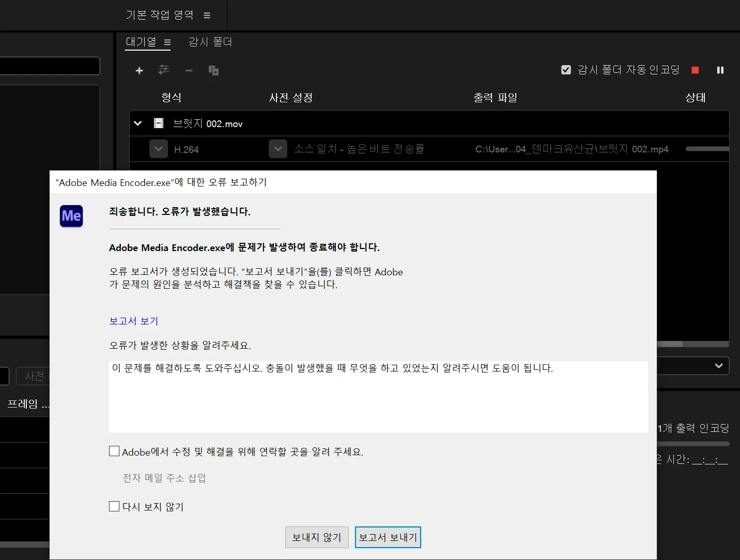740x560 pixels.
Task: Click the filmstrip icon of 브릿지 002.mov
Action: tap(159, 123)
